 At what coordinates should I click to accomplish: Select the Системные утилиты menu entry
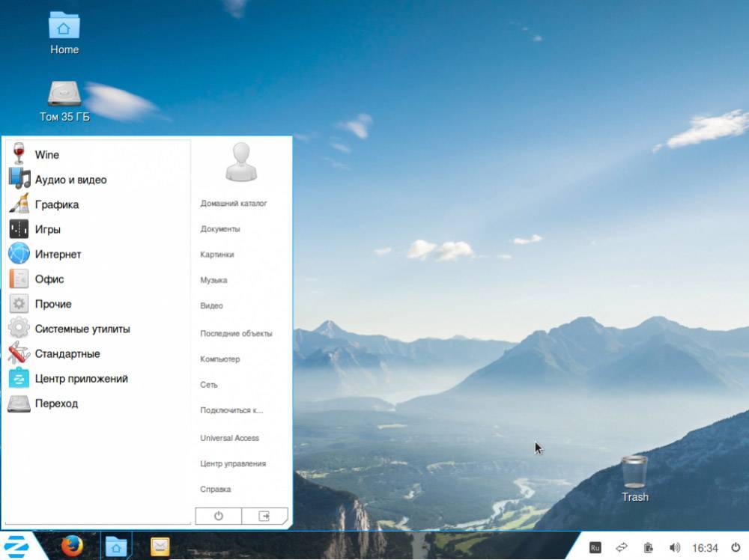pyautogui.click(x=82, y=329)
